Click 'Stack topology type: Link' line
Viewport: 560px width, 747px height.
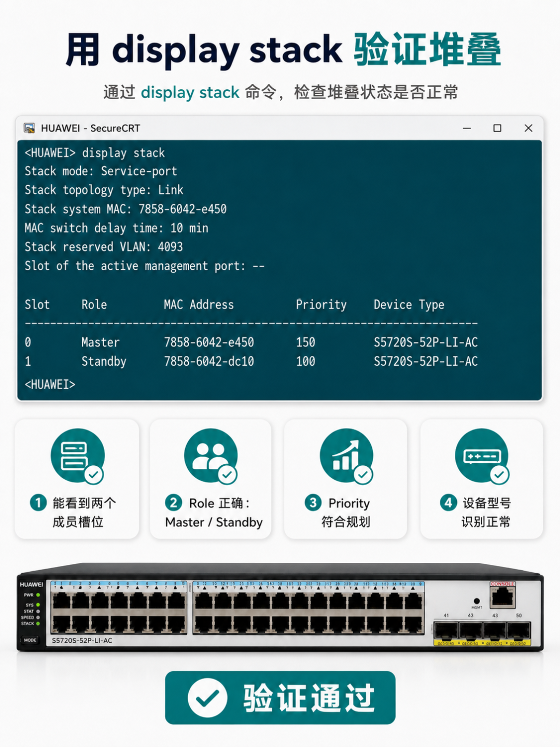click(104, 190)
